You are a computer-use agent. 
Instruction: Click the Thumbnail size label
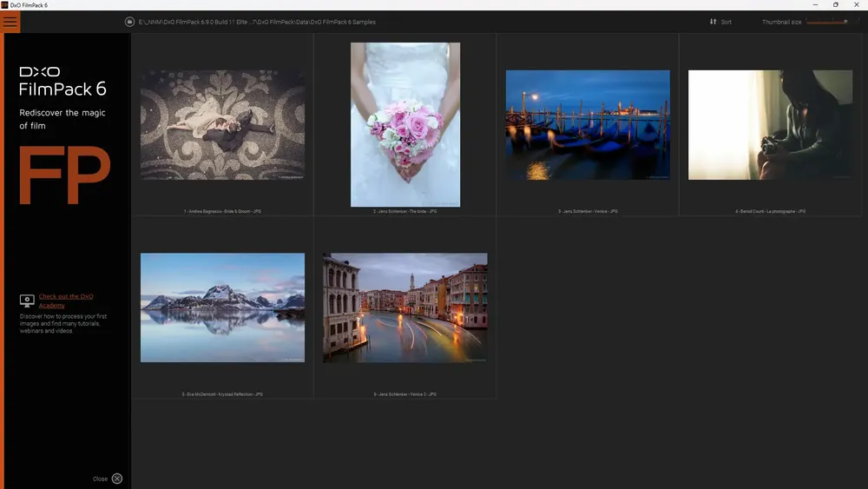pyautogui.click(x=782, y=23)
